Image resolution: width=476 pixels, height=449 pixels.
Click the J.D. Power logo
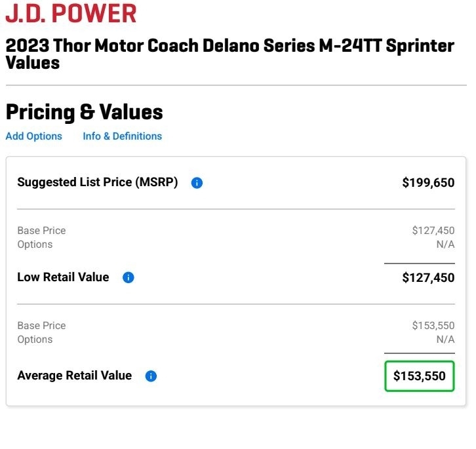[71, 13]
